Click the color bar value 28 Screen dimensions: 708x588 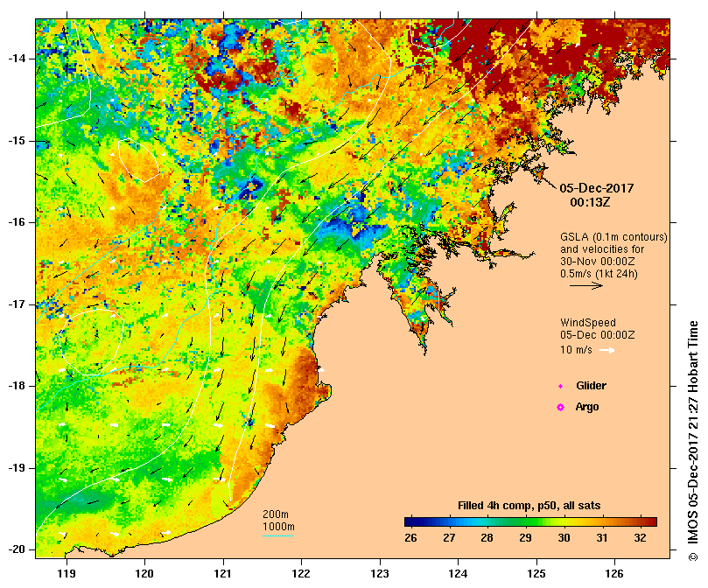pyautogui.click(x=487, y=538)
